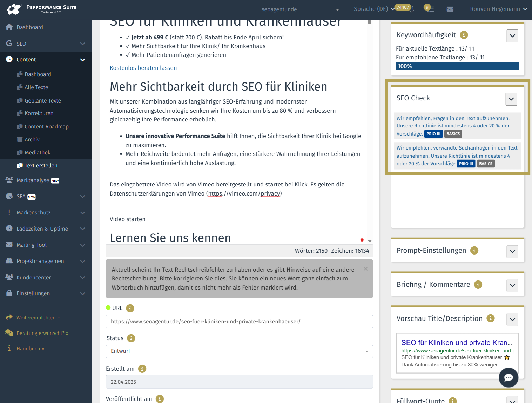Click Keywordhäufigkeit info icon
Screen dimensions: 532x403
click(x=464, y=35)
